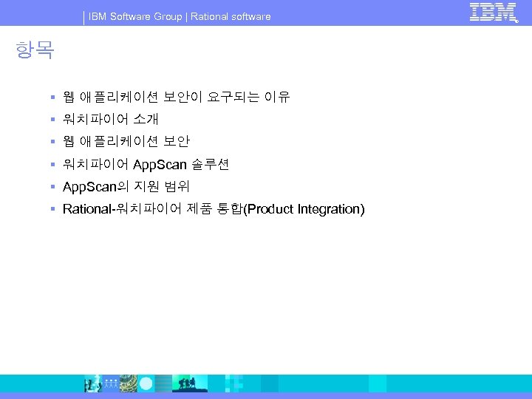Image resolution: width=532 pixels, height=399 pixels.
Task: Click the people figures image in footer
Action: (x=111, y=383)
